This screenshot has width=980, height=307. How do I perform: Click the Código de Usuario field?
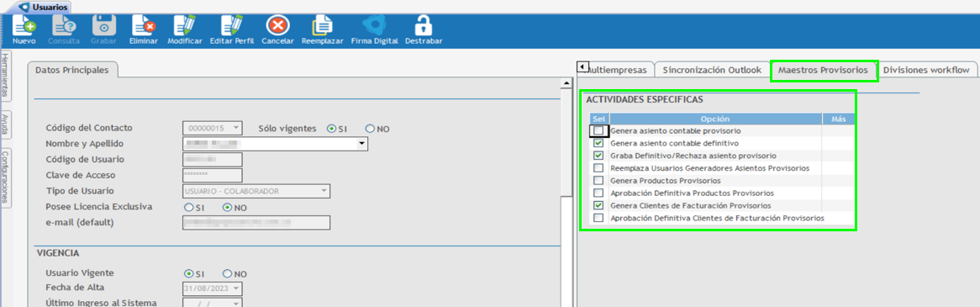coord(212,160)
